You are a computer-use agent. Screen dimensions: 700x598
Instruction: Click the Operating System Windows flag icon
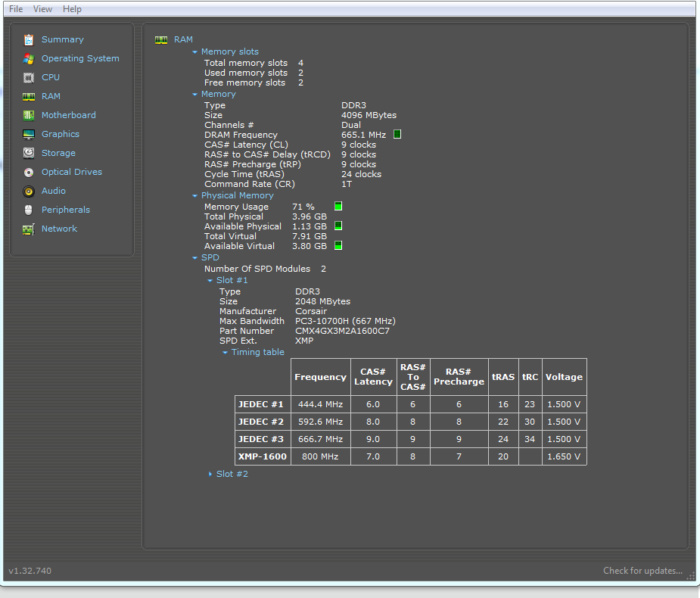coord(29,58)
